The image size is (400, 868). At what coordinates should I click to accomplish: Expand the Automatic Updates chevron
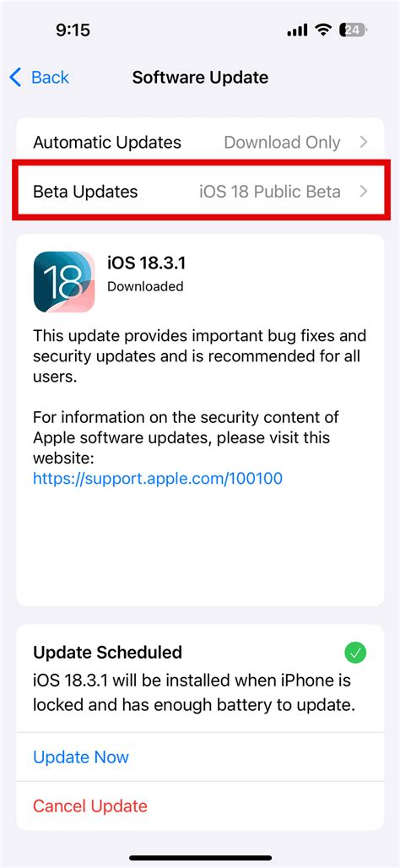click(x=364, y=142)
